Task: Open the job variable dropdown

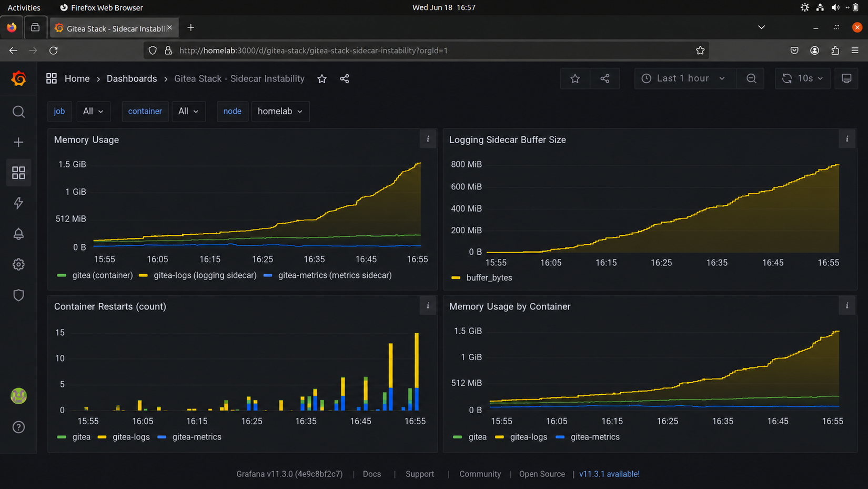Action: click(94, 112)
